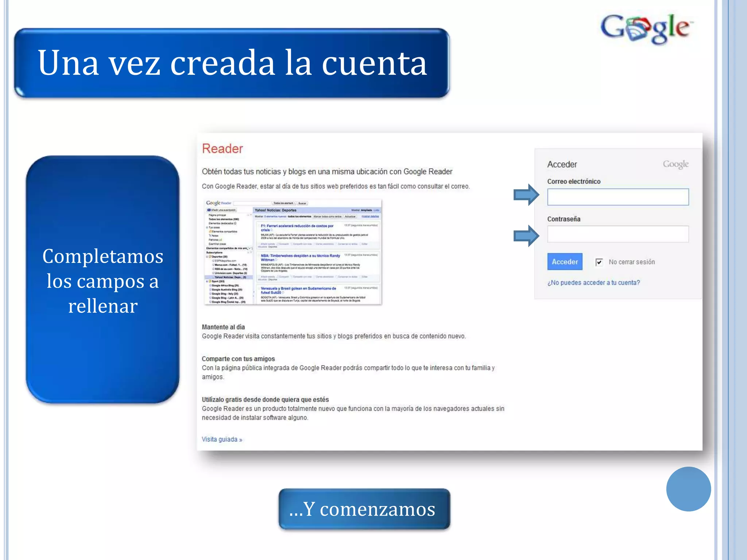Click the blue circle at bottom right
Image resolution: width=747 pixels, height=560 pixels.
click(x=688, y=489)
